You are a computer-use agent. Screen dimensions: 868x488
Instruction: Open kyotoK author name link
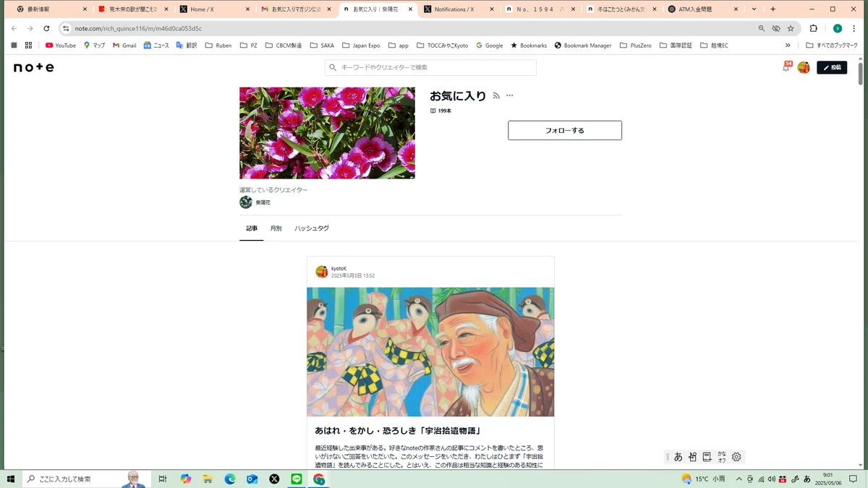coord(339,268)
